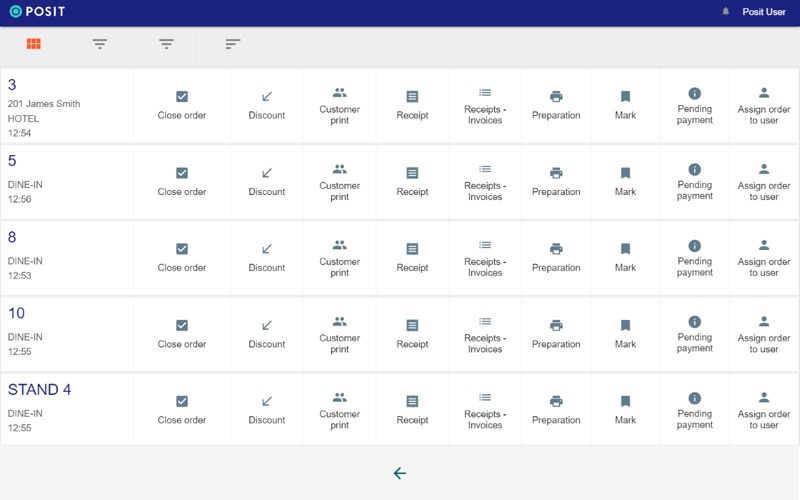The image size is (800, 500).
Task: Close order for STAND 4
Action: tap(182, 411)
